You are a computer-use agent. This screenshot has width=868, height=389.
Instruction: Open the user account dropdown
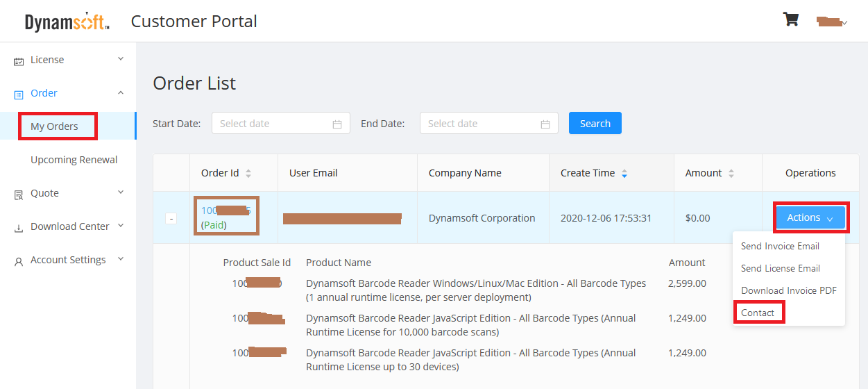pyautogui.click(x=832, y=22)
